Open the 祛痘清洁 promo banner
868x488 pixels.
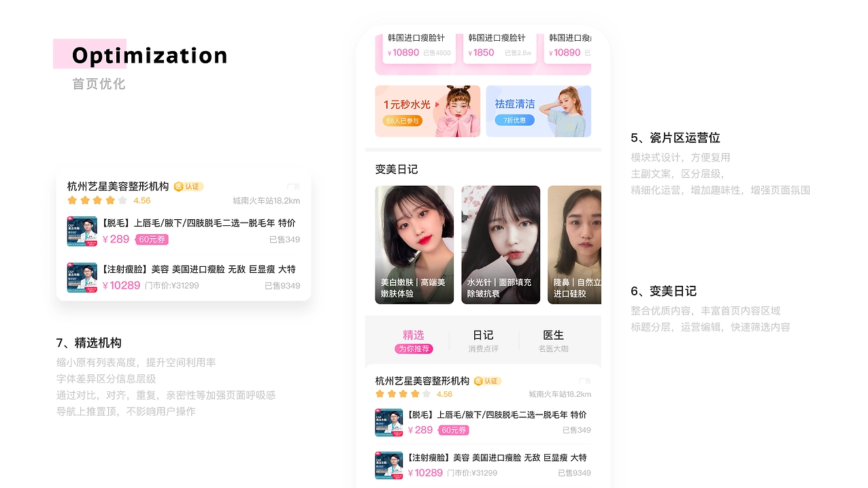coord(538,111)
